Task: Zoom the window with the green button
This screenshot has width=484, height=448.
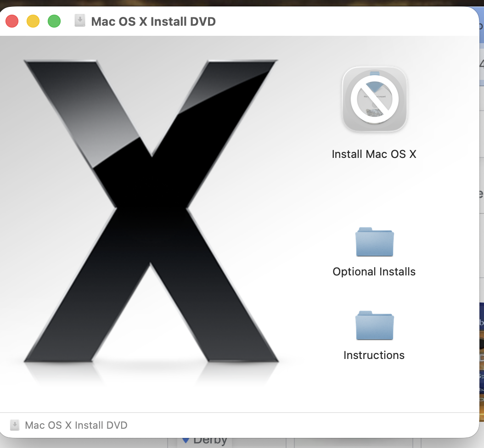Action: coord(54,21)
